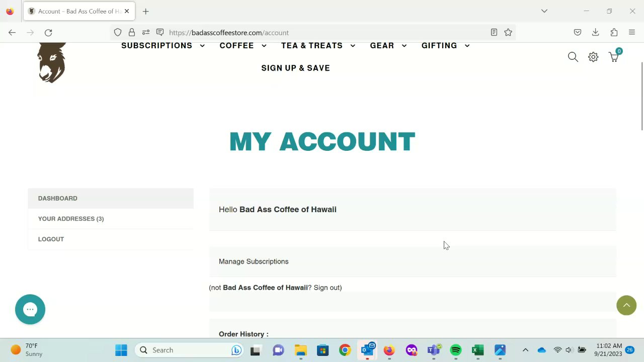This screenshot has height=362, width=644.
Task: Open the site search magnifier icon
Action: 573,57
